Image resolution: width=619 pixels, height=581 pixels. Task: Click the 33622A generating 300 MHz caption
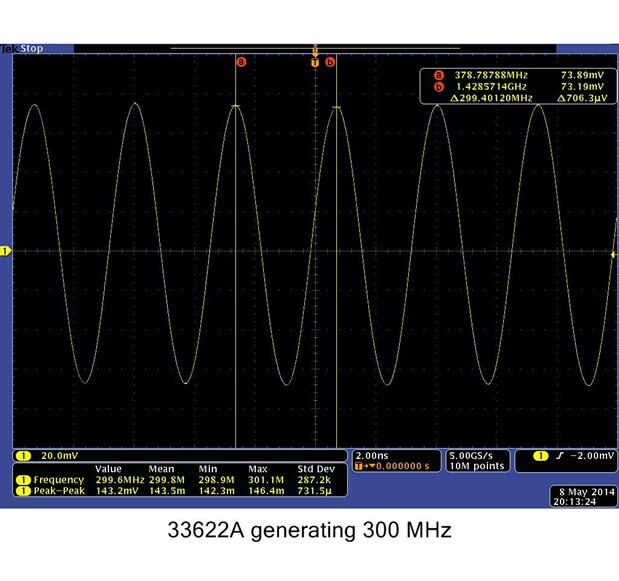click(x=310, y=530)
